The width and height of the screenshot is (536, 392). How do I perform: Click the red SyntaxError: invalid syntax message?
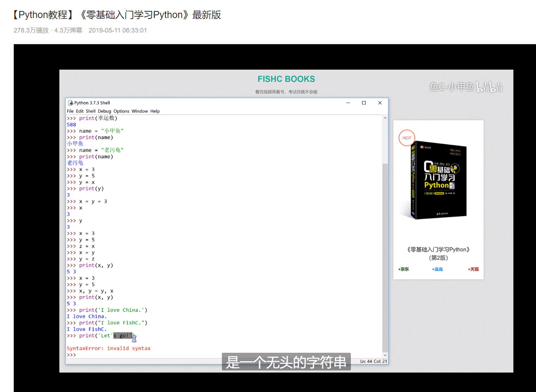point(108,349)
